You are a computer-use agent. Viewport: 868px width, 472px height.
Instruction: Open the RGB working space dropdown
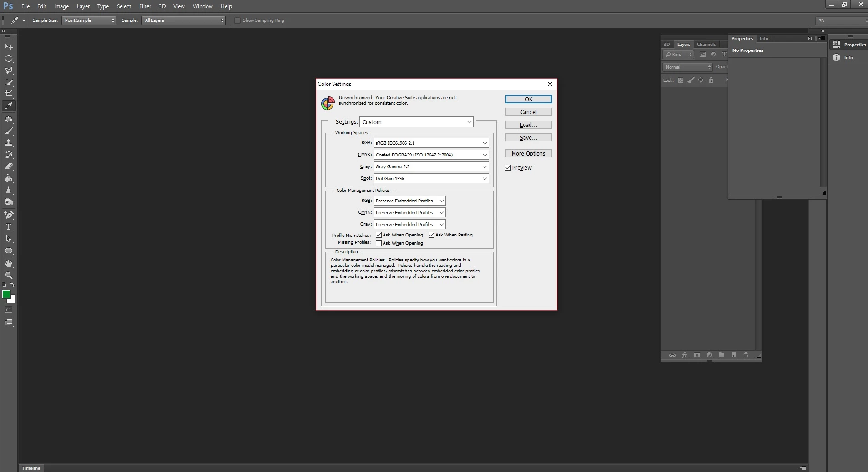[431, 143]
